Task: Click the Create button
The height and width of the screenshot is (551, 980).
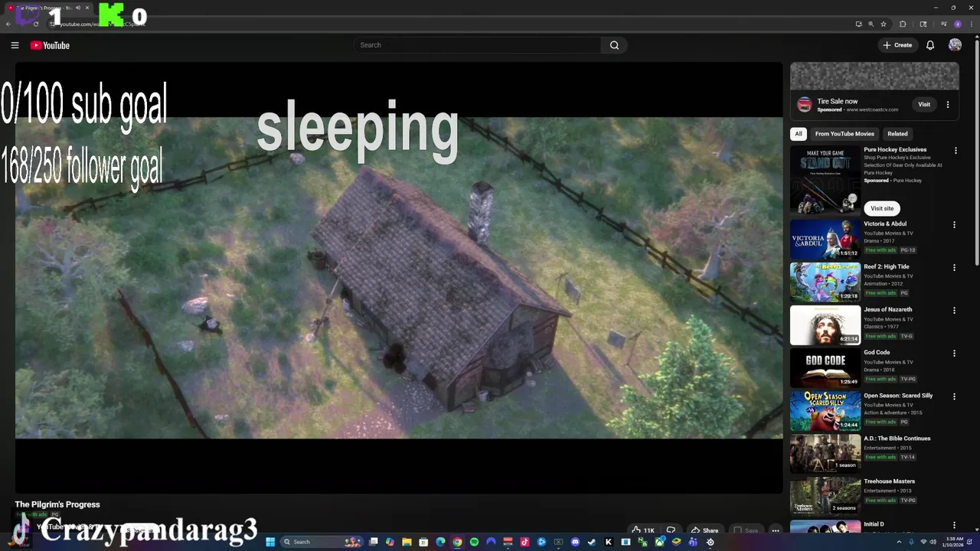Action: 898,45
